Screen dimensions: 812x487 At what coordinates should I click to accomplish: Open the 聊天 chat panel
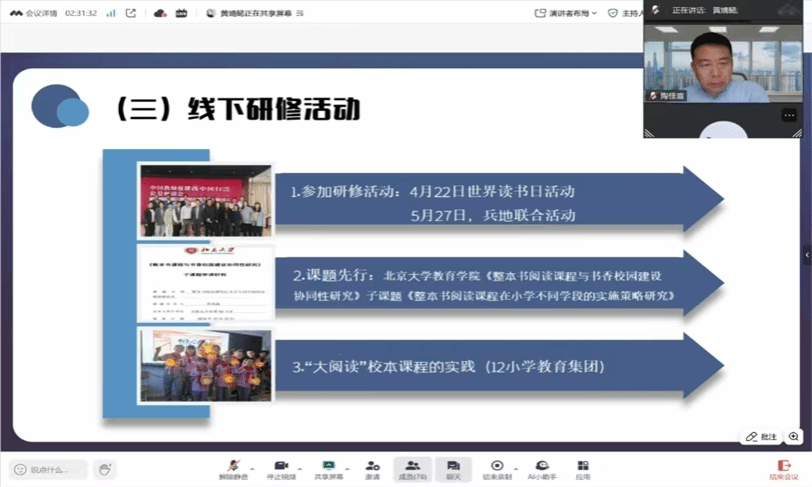pyautogui.click(x=453, y=468)
